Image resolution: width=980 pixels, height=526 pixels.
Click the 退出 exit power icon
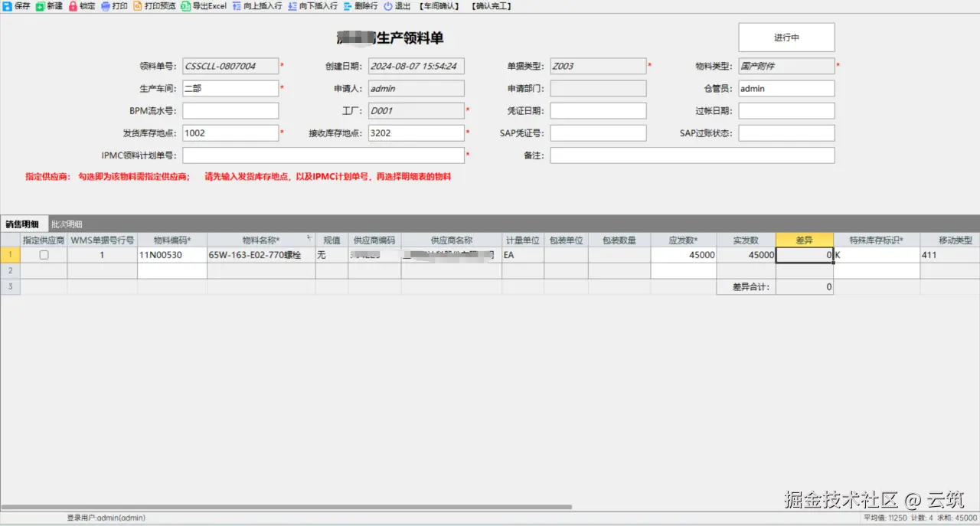tap(388, 6)
